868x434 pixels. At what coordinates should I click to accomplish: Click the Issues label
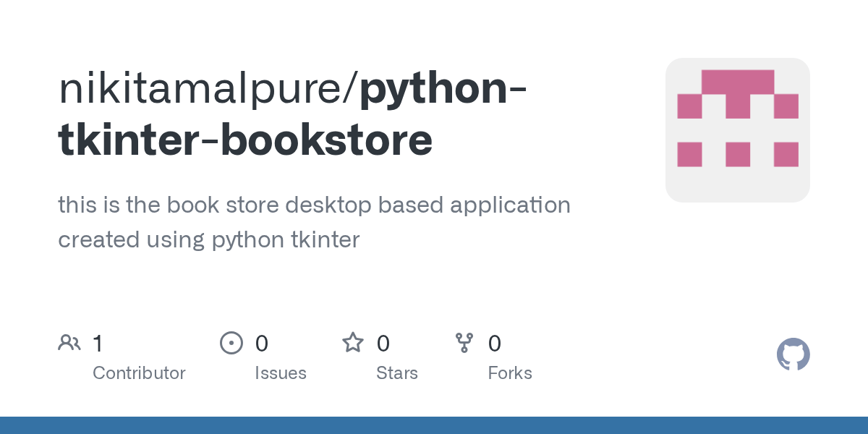click(281, 373)
